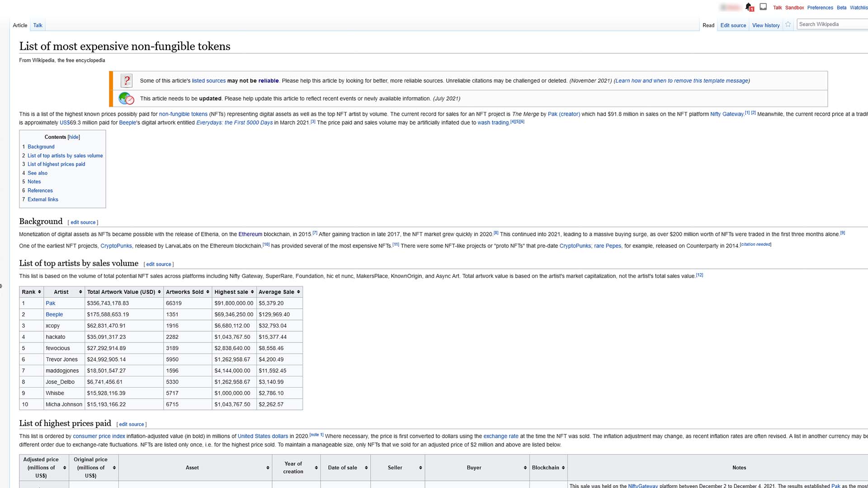The image size is (868, 488).
Task: Sort by Average Sale column arrows
Action: click(298, 292)
